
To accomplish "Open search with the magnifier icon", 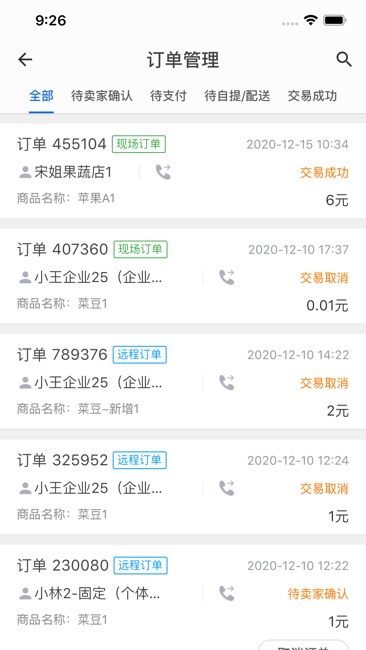I will [x=344, y=59].
